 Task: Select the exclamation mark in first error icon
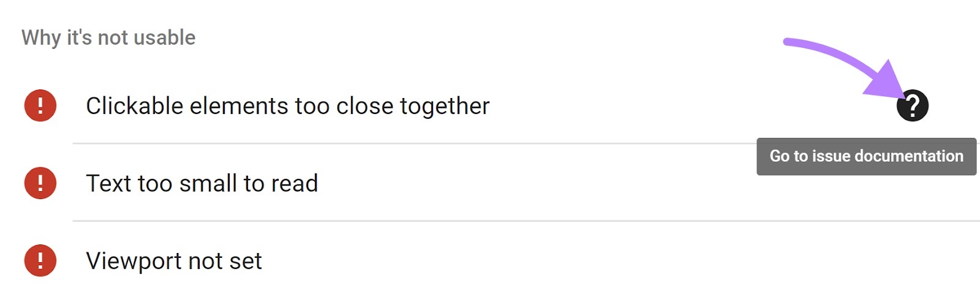[x=40, y=105]
